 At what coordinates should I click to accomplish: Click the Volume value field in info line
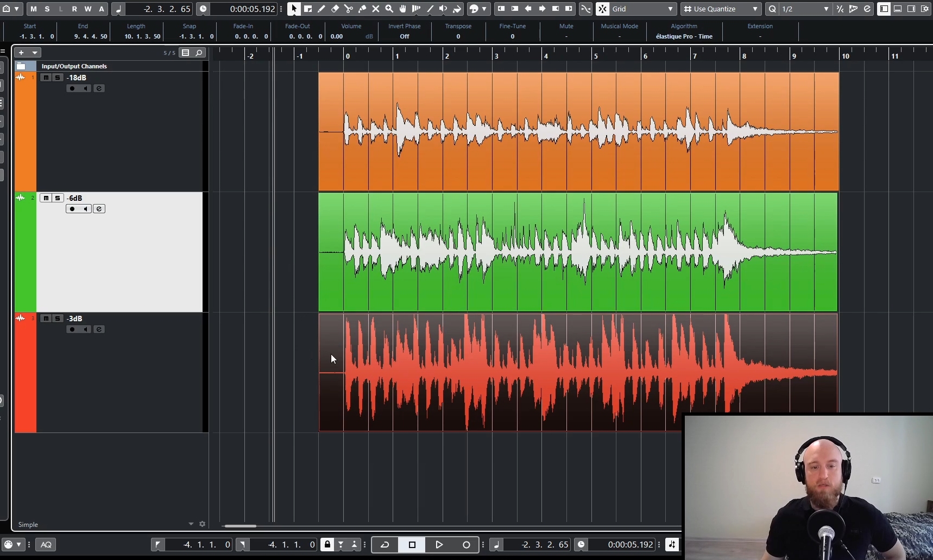pyautogui.click(x=351, y=36)
